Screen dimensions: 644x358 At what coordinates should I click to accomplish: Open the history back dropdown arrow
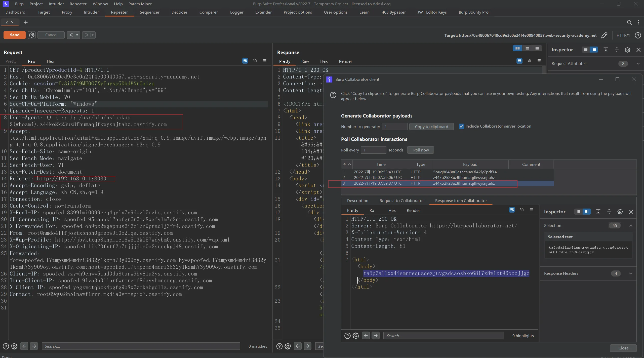(77, 35)
